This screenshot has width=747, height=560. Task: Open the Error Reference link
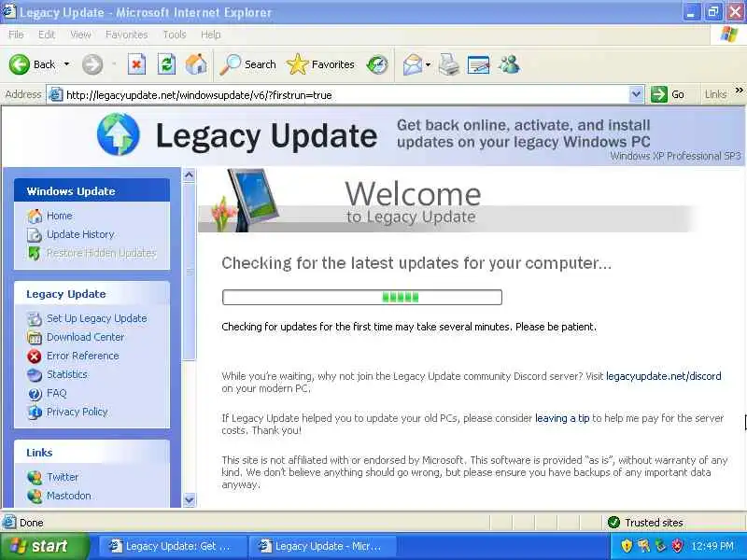coord(83,356)
